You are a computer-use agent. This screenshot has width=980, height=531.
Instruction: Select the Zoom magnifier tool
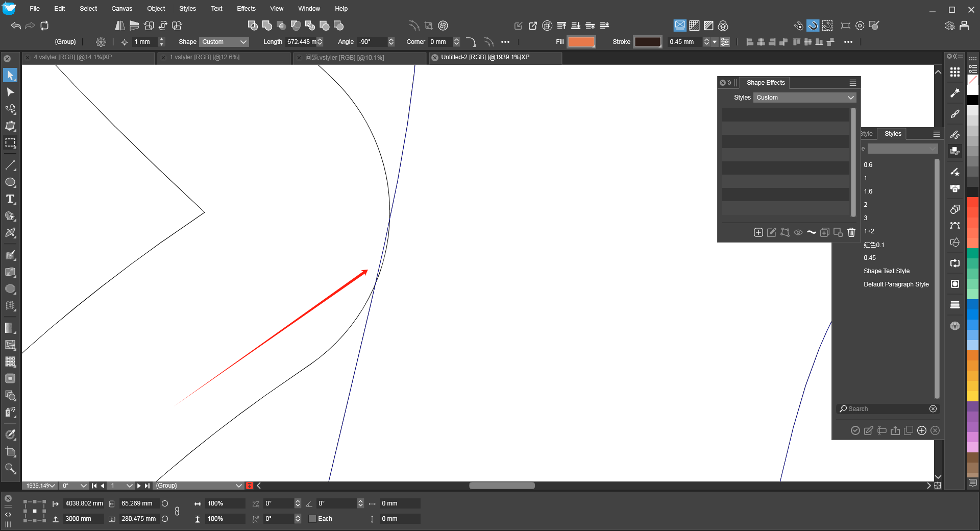tap(10, 469)
